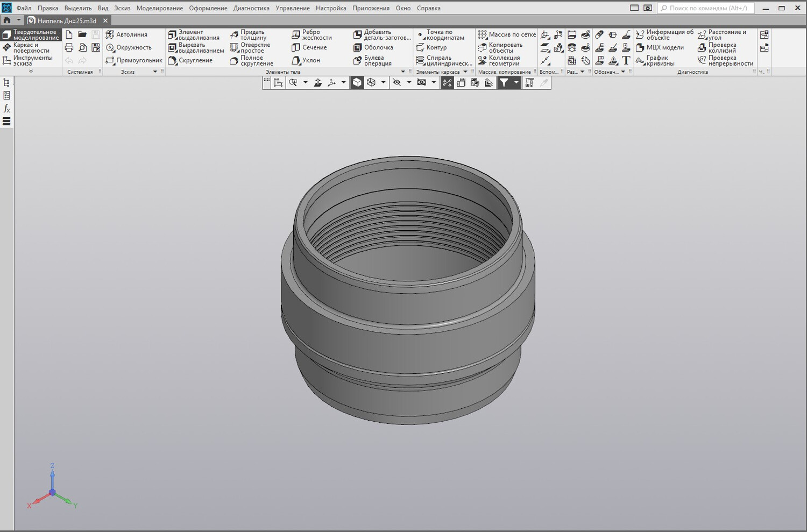Open the Диагностика menu
The width and height of the screenshot is (807, 532).
(251, 8)
